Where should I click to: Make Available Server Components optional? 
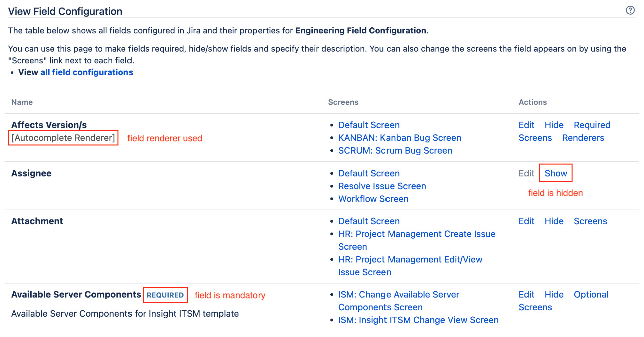(591, 294)
